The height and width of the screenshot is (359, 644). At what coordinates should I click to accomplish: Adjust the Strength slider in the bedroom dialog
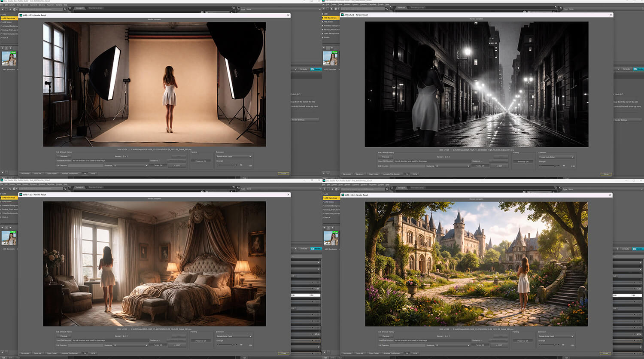(x=227, y=345)
